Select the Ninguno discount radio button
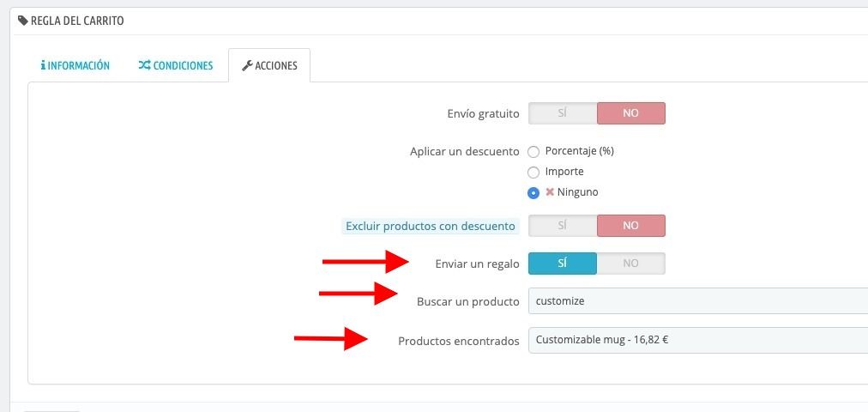This screenshot has width=868, height=412. 533,193
